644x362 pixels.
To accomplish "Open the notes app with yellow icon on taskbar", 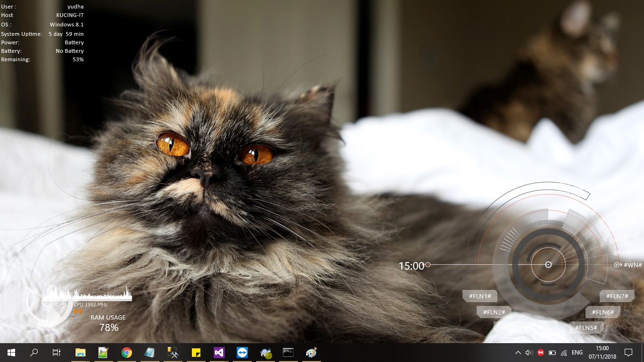I will [x=196, y=353].
